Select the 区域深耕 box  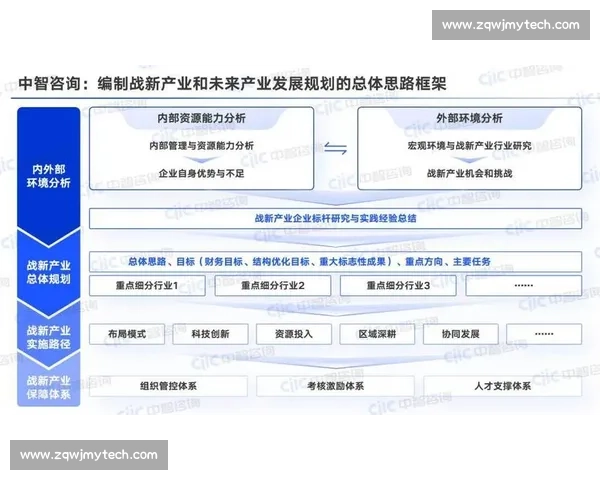tap(377, 334)
